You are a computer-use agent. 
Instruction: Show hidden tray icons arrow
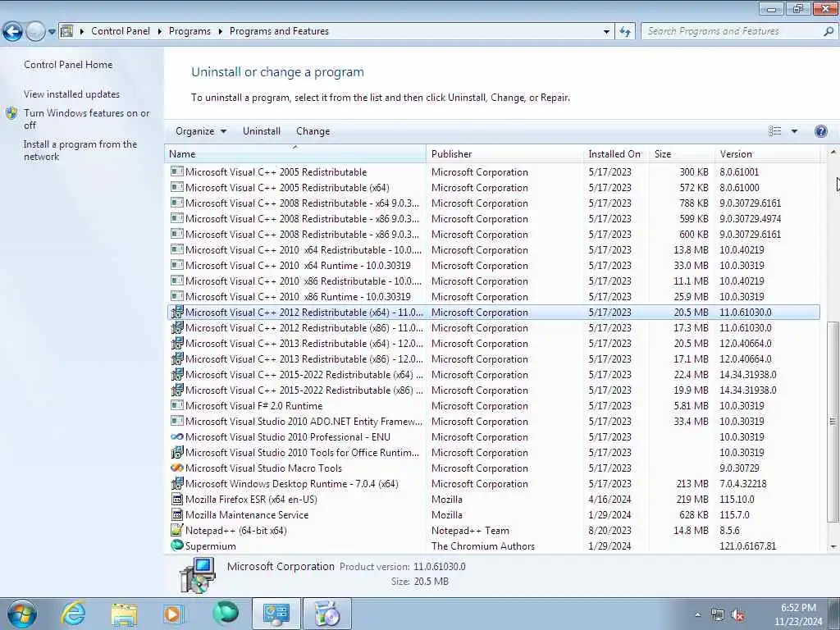tap(697, 615)
